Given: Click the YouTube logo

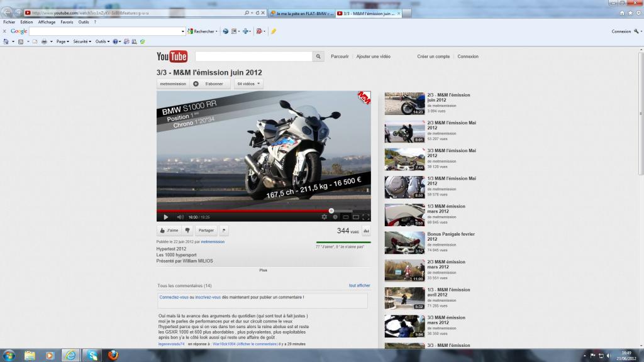Looking at the screenshot, I should click(172, 56).
